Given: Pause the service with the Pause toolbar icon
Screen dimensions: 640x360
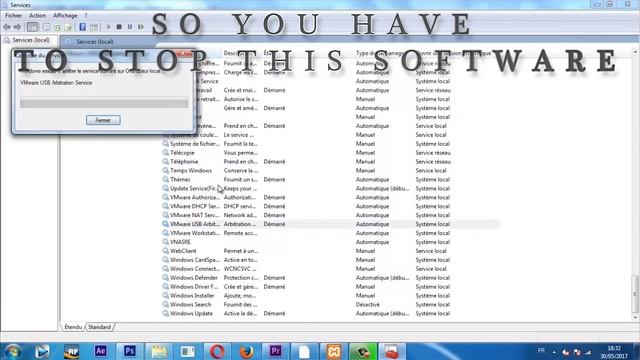Looking at the screenshot, I should [x=130, y=27].
